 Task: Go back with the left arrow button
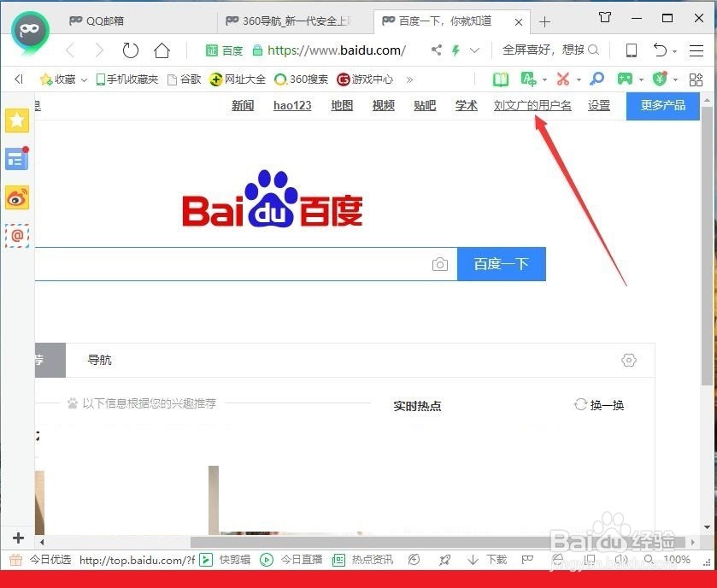[70, 50]
